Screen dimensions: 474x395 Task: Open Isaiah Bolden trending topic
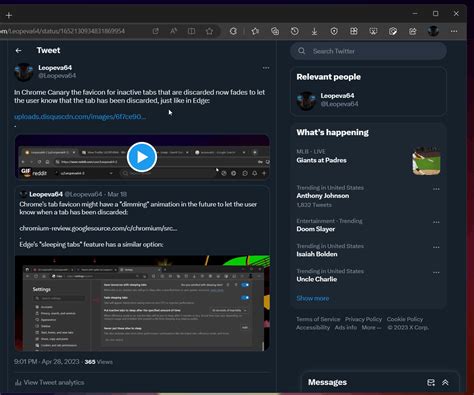tap(317, 254)
